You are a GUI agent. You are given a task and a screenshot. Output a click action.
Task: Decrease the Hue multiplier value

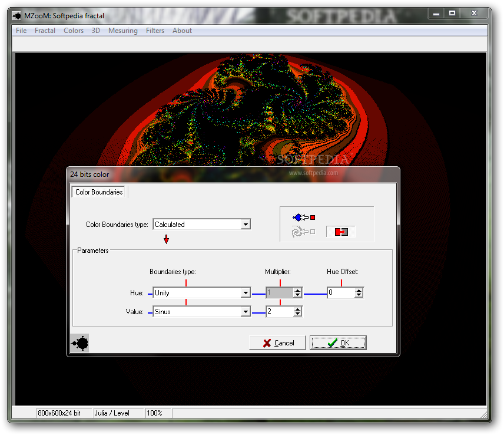pos(298,295)
